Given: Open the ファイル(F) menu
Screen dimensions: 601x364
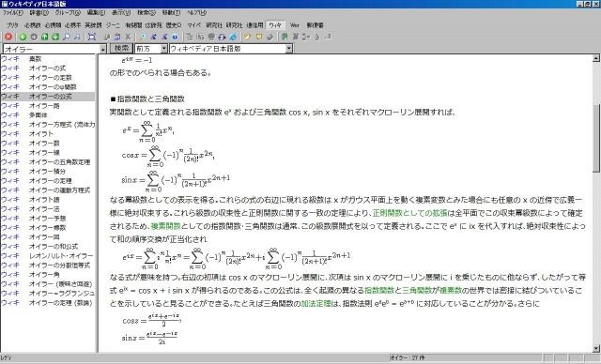Looking at the screenshot, I should 13,12.
